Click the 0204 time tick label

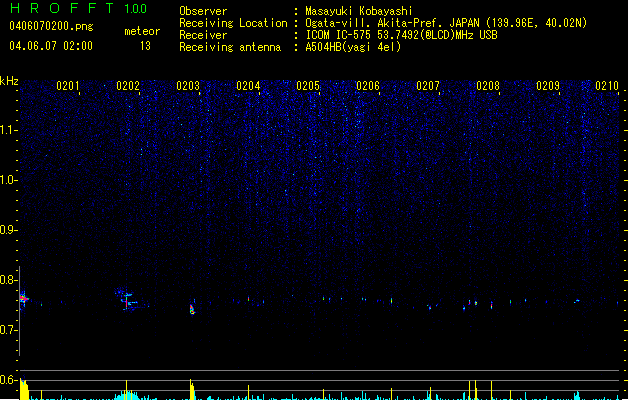(x=248, y=86)
